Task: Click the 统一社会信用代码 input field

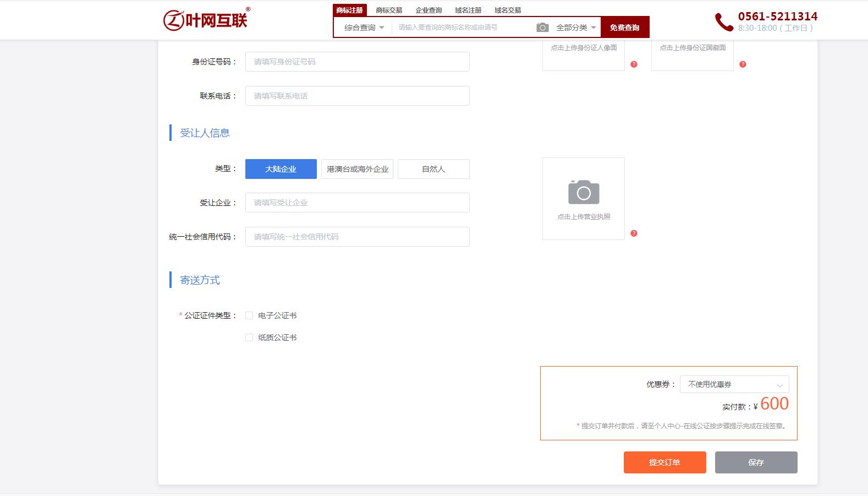Action: [357, 237]
